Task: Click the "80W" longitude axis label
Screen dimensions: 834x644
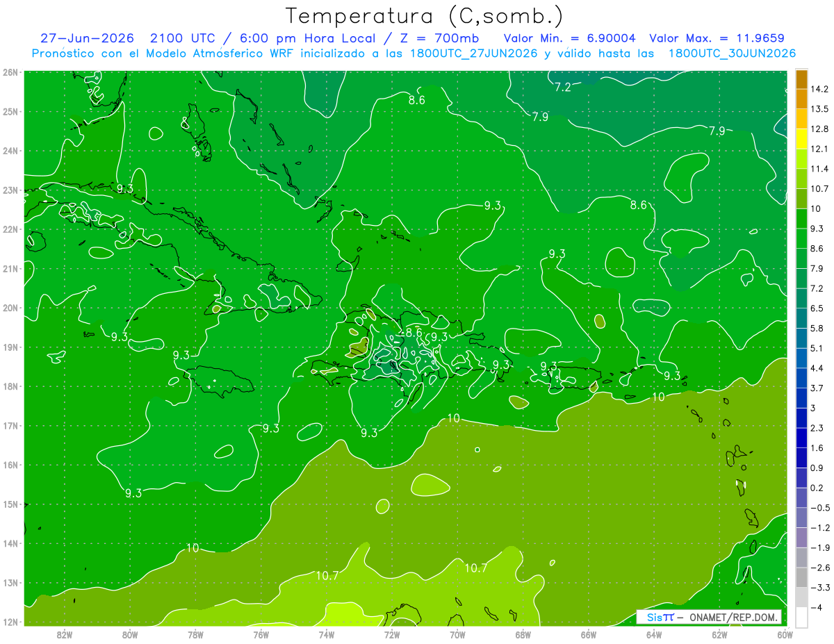Action: 130,634
